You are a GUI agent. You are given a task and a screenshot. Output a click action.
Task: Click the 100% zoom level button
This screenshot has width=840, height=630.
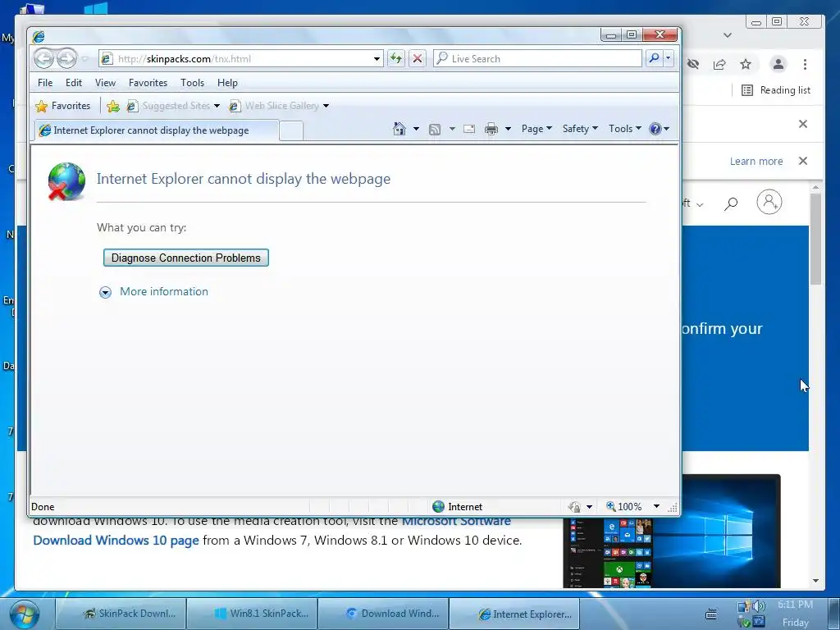pyautogui.click(x=624, y=506)
